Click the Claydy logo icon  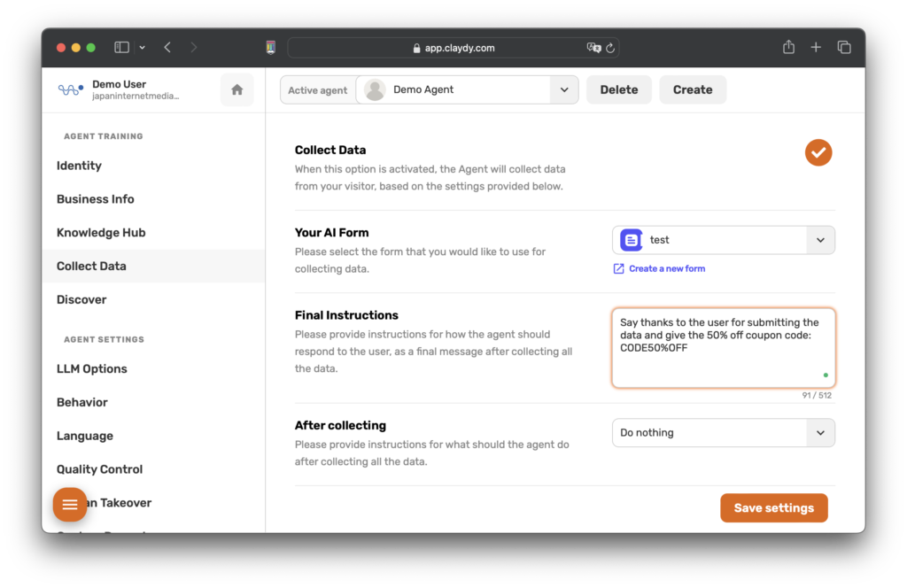[71, 89]
